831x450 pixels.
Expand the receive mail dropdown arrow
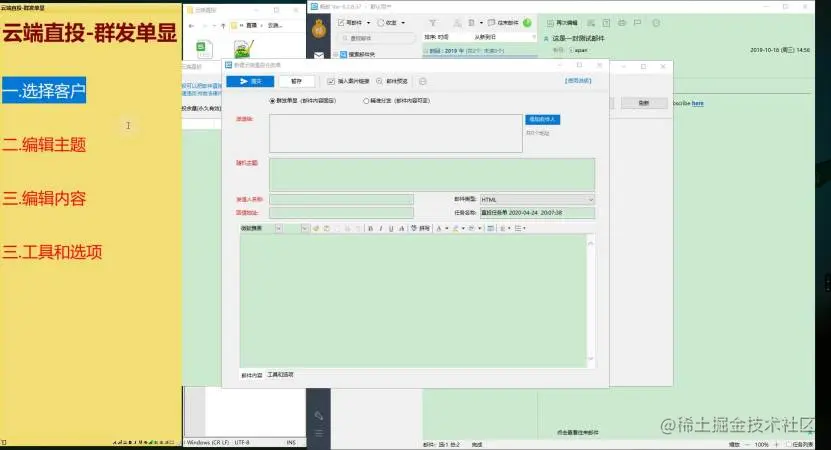[x=403, y=23]
